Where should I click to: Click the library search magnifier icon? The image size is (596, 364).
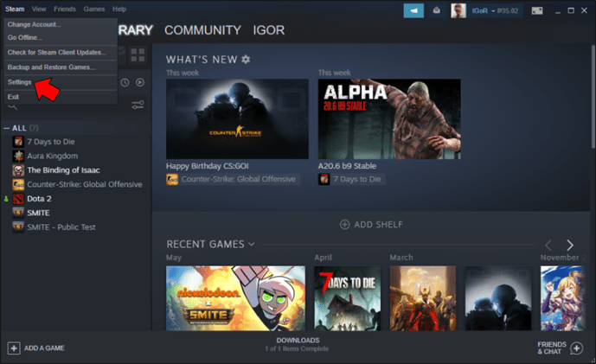(x=13, y=107)
